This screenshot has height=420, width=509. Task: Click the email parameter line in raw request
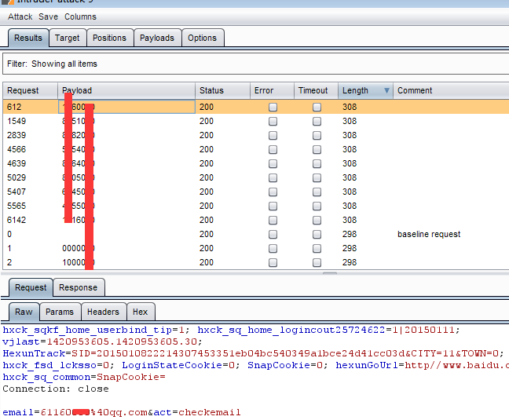pyautogui.click(x=122, y=412)
